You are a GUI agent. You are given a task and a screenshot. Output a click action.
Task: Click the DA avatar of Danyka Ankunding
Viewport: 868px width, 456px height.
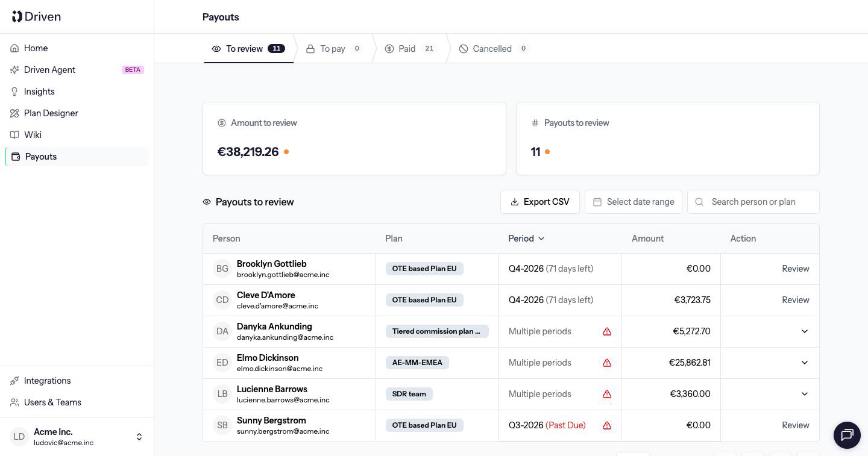[222, 331]
